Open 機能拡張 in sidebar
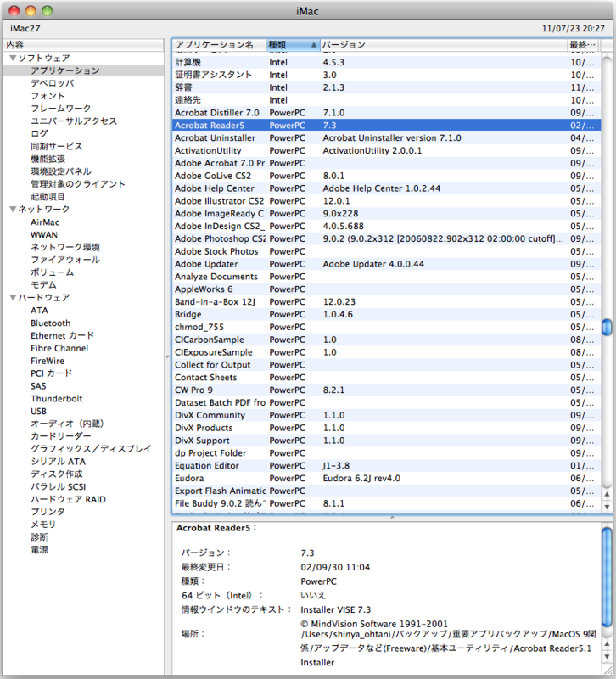 (48, 159)
